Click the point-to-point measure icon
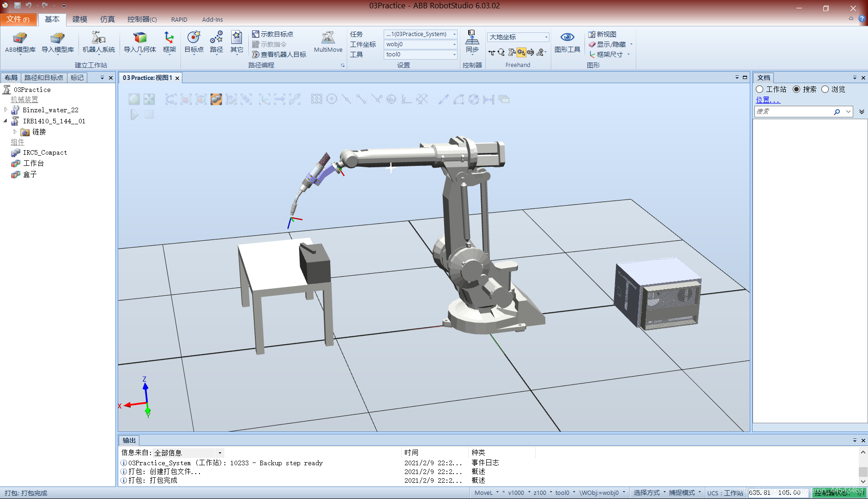The image size is (868, 499). (443, 99)
